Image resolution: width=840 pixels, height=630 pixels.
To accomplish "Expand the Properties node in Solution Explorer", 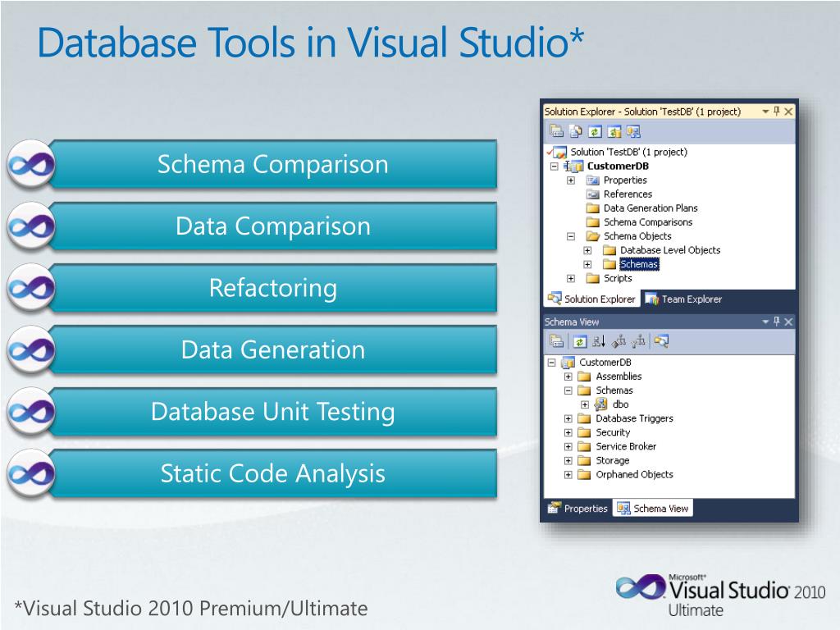I will click(571, 180).
